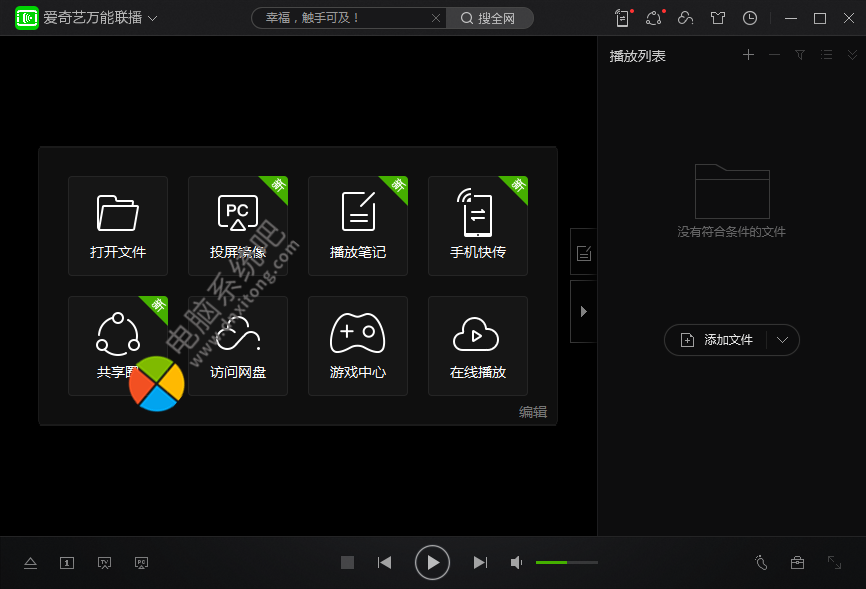
Task: Open the 打开文件 (open file) tile
Action: tap(118, 226)
